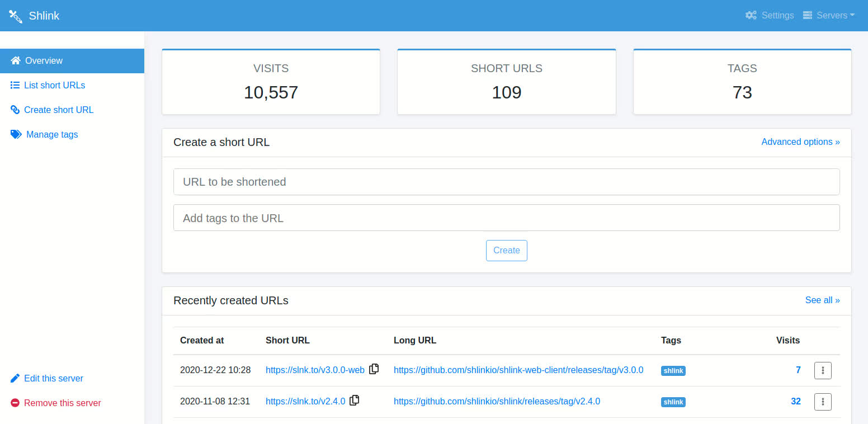Click the Add tags to the URL field
The height and width of the screenshot is (424, 868).
click(506, 218)
